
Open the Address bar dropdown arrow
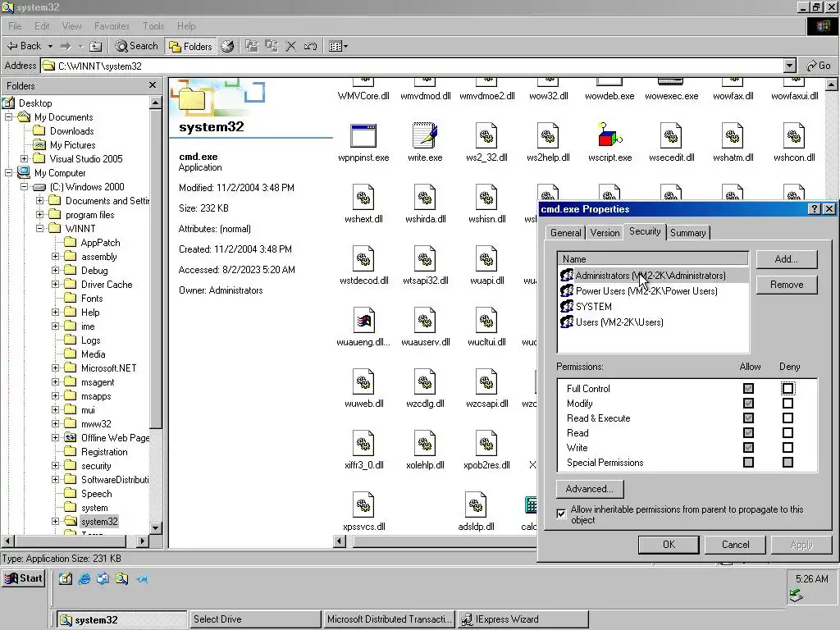(x=790, y=66)
